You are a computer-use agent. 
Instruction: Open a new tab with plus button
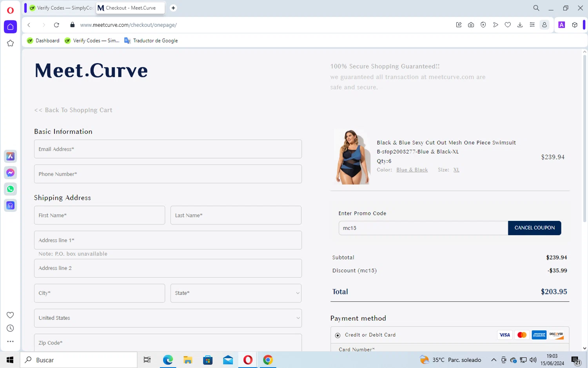point(173,8)
